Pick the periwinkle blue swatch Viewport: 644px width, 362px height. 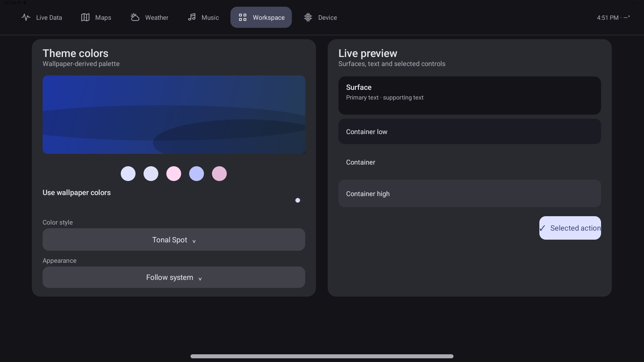[197, 174]
